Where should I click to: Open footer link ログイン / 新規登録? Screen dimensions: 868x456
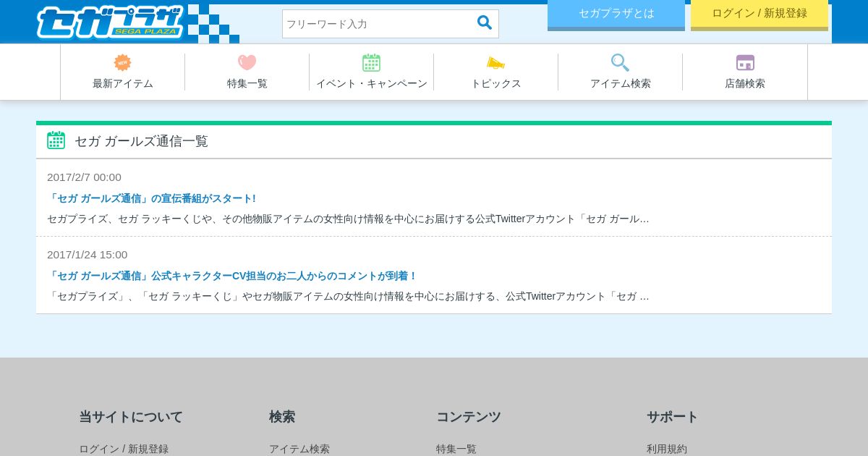[124, 449]
